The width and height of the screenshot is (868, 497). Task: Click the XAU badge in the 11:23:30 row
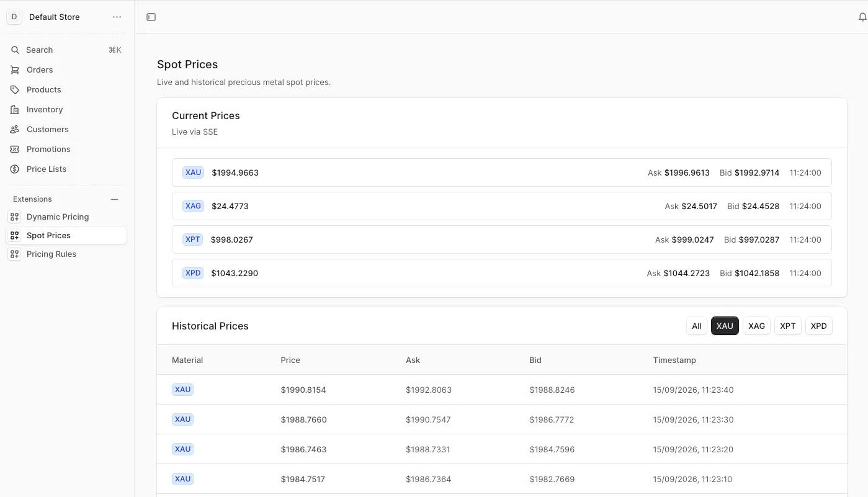(182, 419)
